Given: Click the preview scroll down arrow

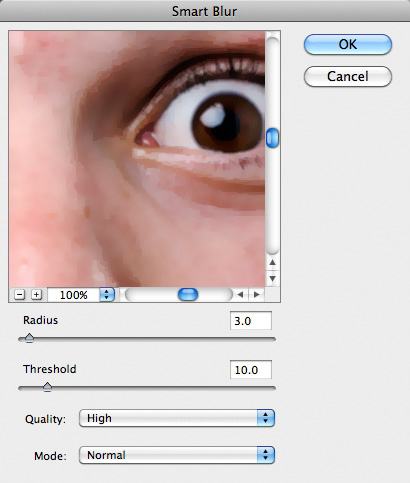Looking at the screenshot, I should click(x=272, y=278).
